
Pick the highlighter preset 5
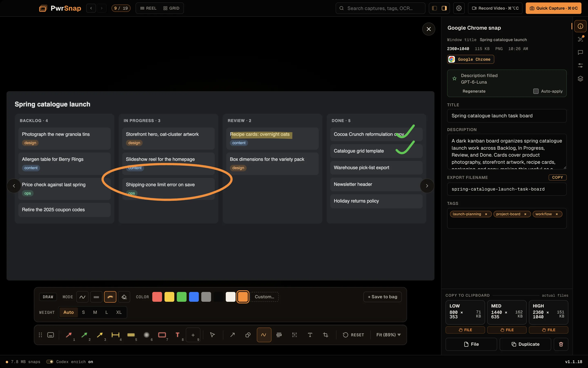pos(131,335)
